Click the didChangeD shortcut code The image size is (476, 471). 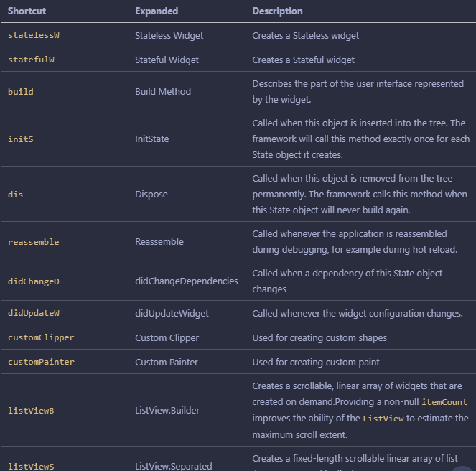(x=34, y=281)
